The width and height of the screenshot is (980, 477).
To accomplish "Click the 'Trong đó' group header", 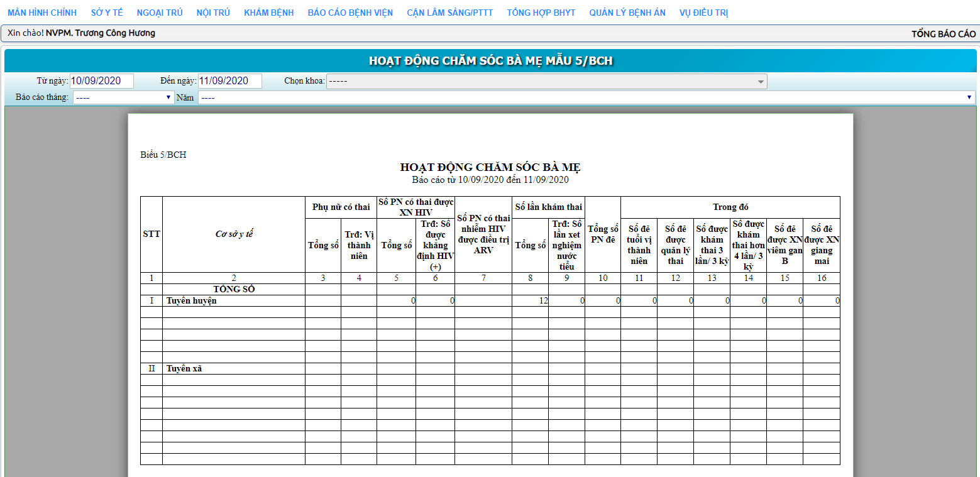I will coord(730,207).
